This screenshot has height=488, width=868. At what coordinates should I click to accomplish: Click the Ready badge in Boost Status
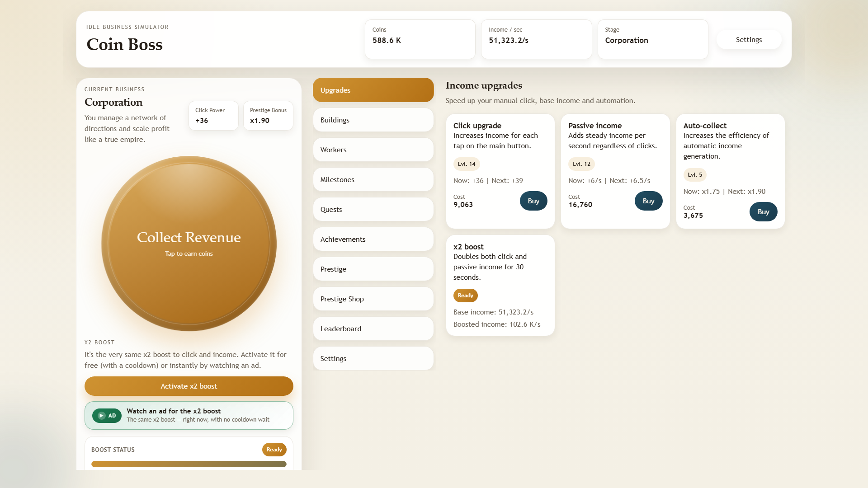click(274, 450)
